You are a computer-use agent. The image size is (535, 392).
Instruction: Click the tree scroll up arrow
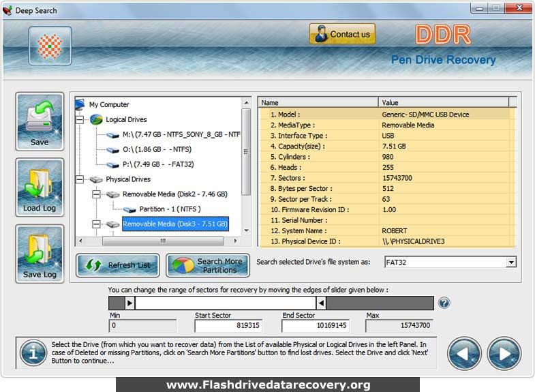[246, 103]
